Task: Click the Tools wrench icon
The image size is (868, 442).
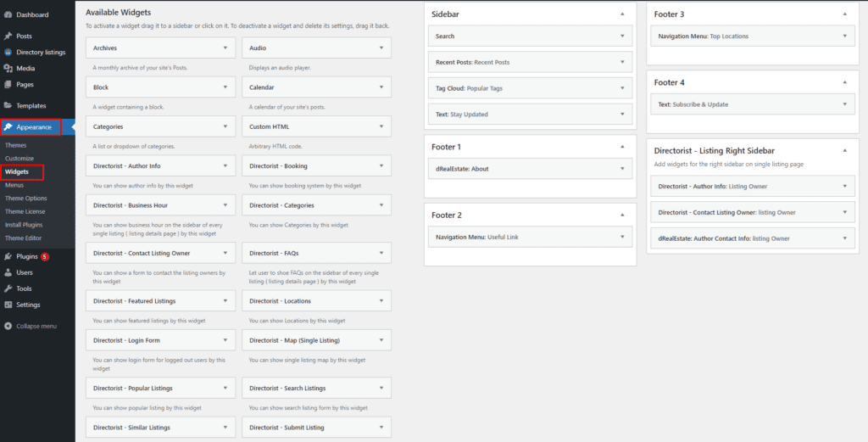Action: 8,288
